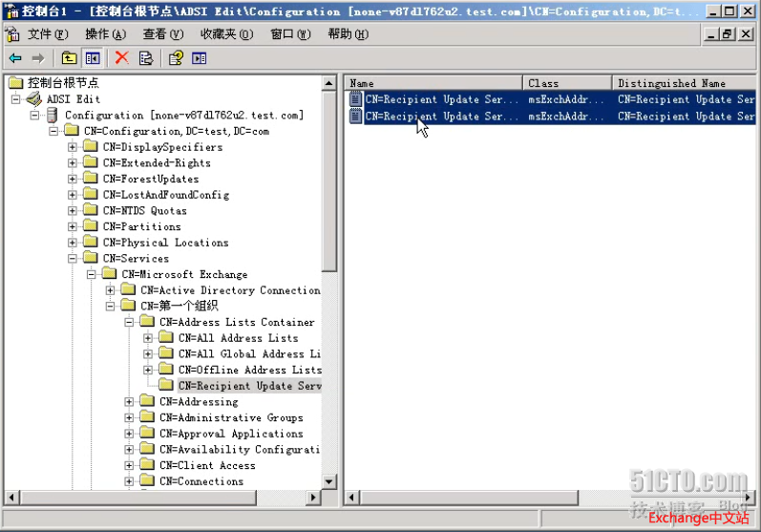
Task: Expand the CN=All Address Lists node
Action: click(x=148, y=338)
